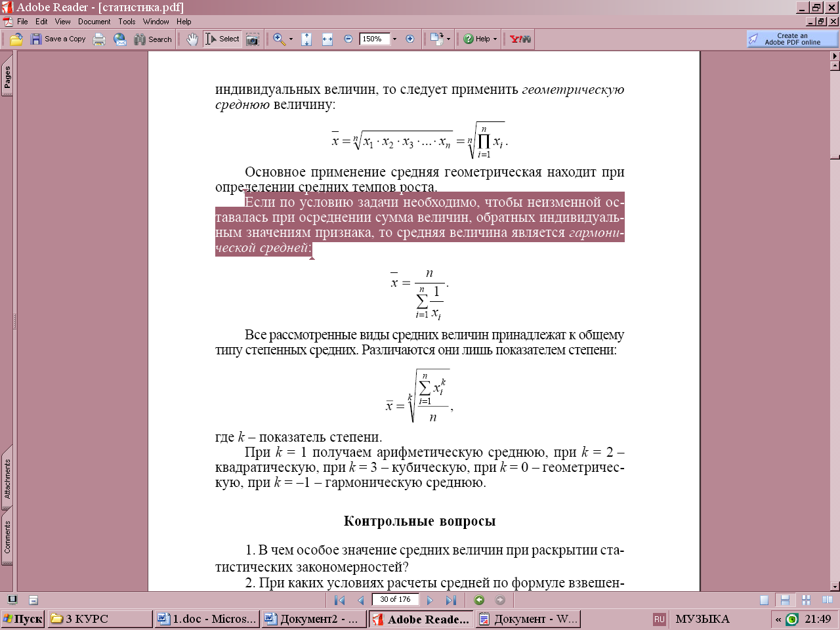Click the Email globe envelope icon
This screenshot has height=630, width=840.
click(x=120, y=39)
